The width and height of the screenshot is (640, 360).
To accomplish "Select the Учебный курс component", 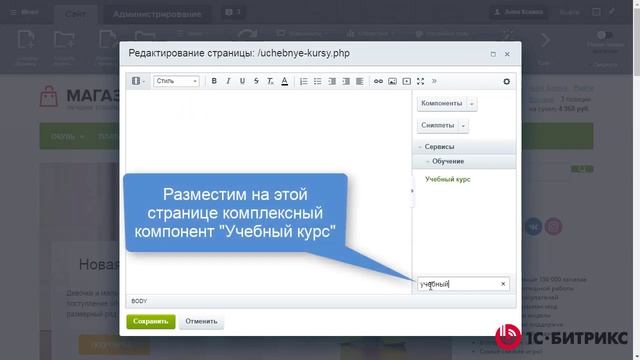I will [x=447, y=179].
